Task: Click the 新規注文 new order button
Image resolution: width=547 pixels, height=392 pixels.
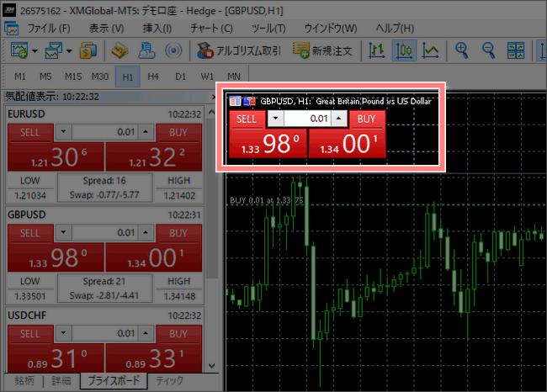Action: tap(322, 50)
